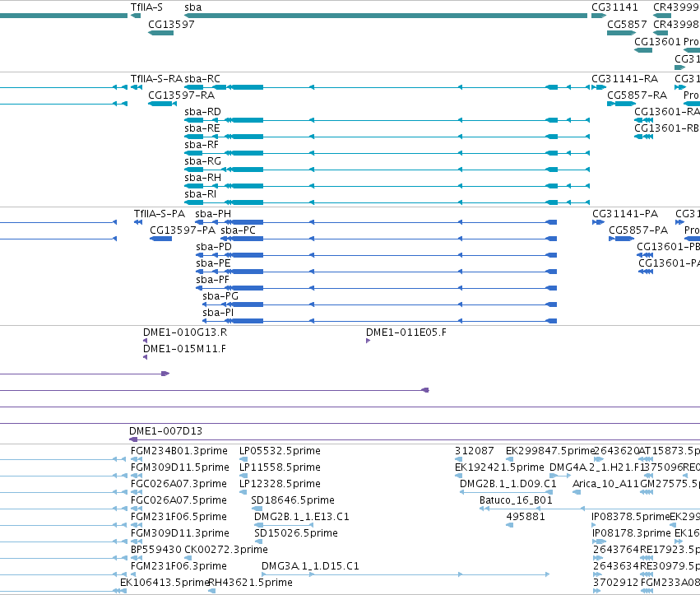Click the sba-RE transcript label
The height and width of the screenshot is (595, 700).
tap(202, 128)
